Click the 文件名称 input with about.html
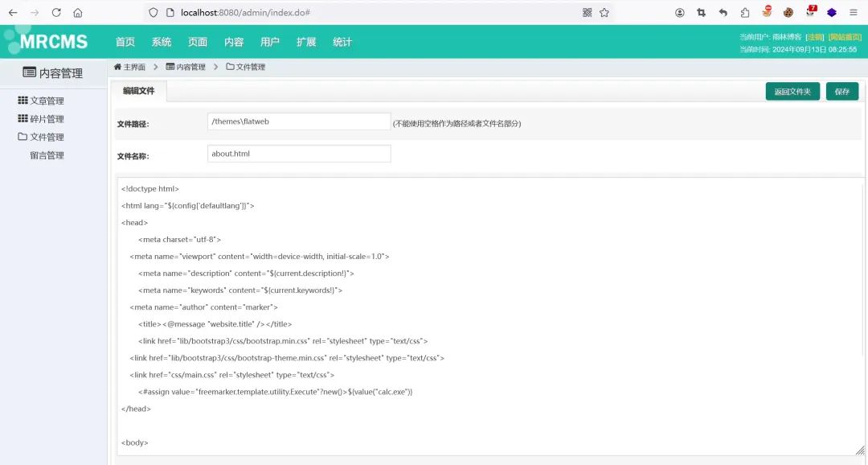Image resolution: width=868 pixels, height=465 pixels. tap(299, 154)
